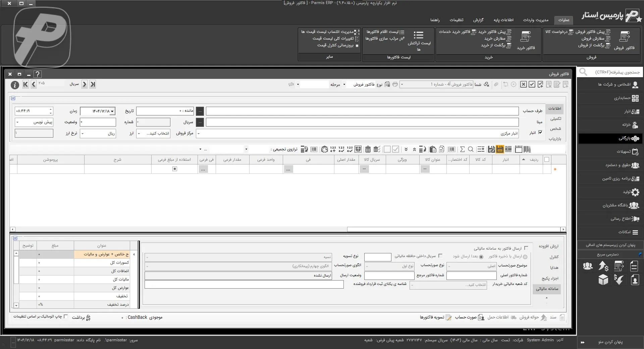Open the Accounting (حسابداری) sidebar module
Image resolution: width=644 pixels, height=349 pixels.
tap(610, 98)
